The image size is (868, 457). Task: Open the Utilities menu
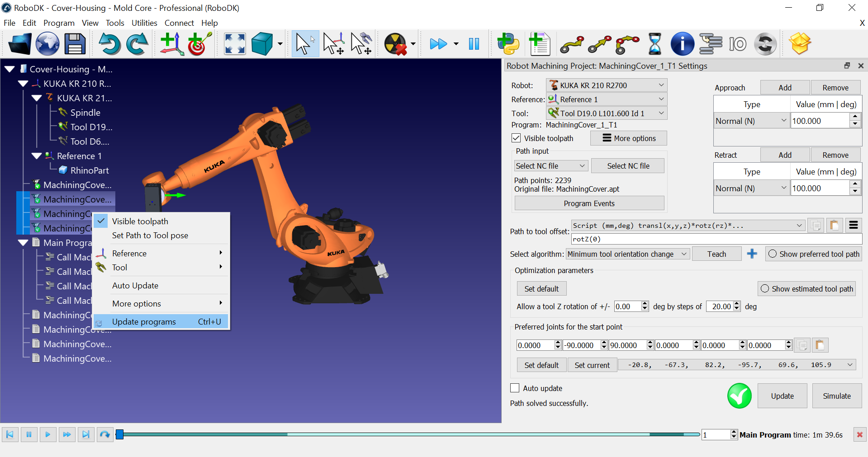tap(144, 23)
